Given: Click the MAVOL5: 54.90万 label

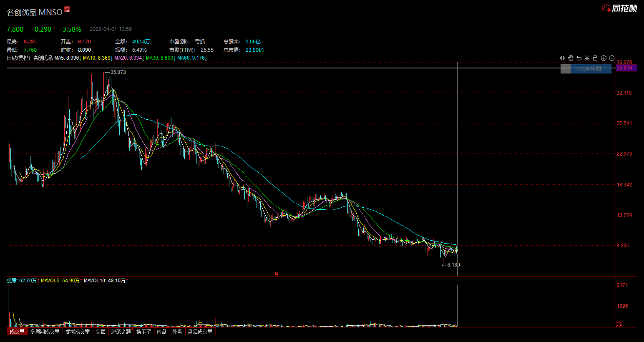Looking at the screenshot, I should click(x=61, y=281).
